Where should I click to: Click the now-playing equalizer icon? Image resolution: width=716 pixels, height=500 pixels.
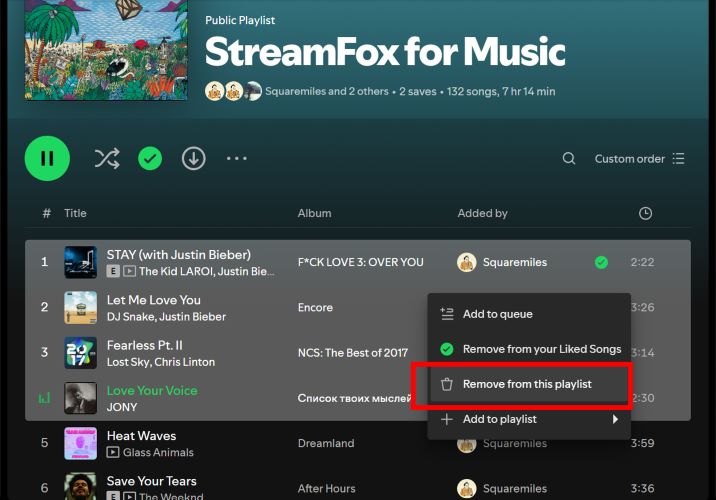tap(44, 398)
